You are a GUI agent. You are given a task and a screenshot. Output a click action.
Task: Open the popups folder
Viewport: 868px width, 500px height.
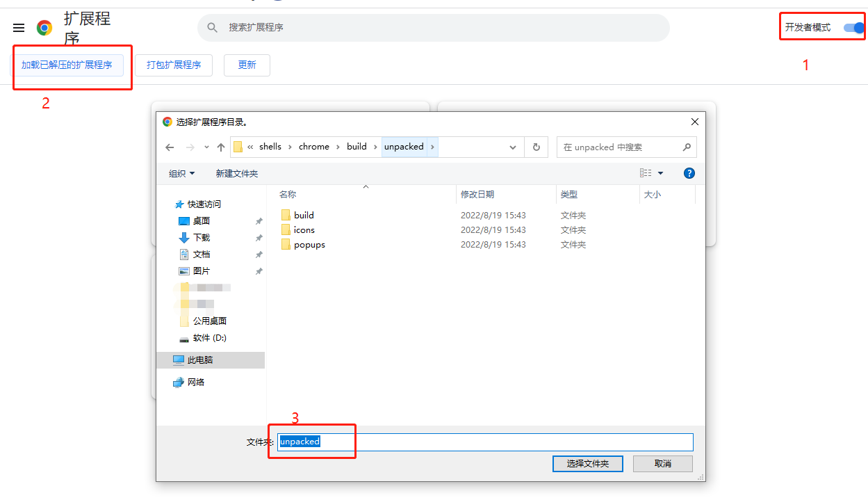[x=309, y=244]
